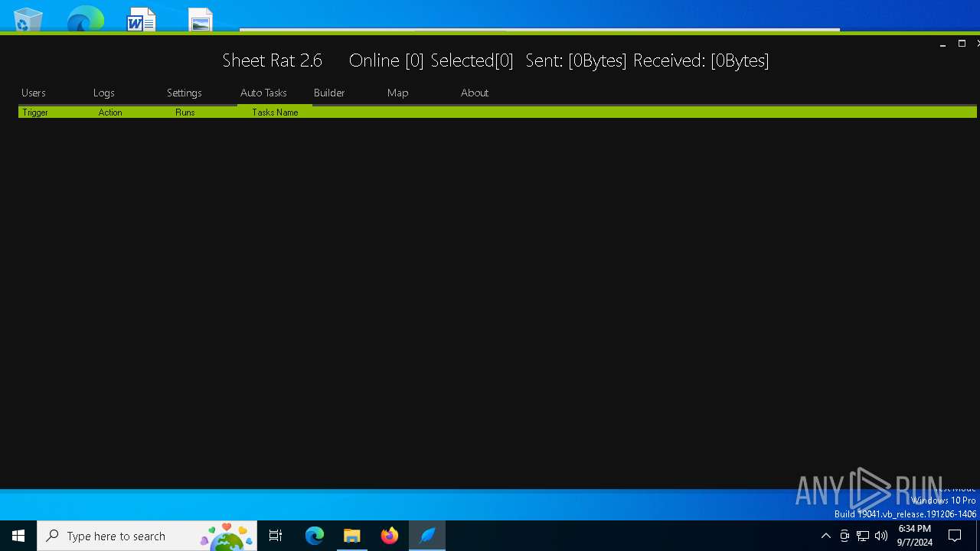Open the Settings tab

coord(185,93)
